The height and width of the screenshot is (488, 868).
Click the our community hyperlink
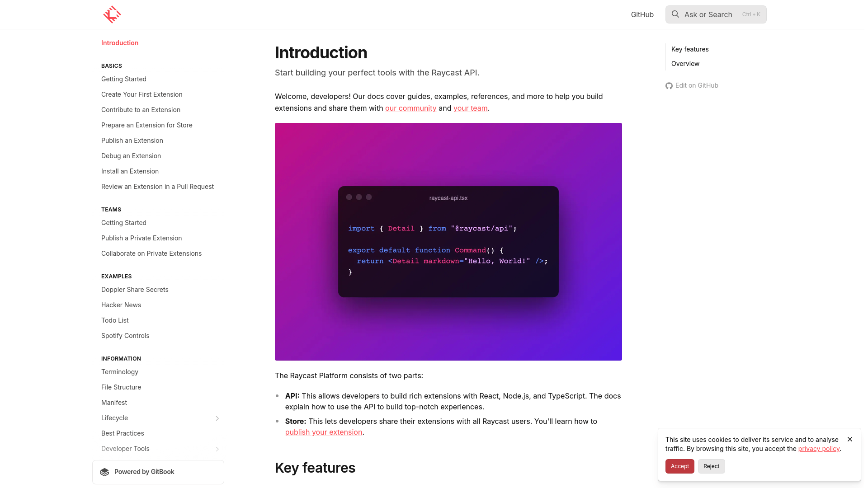[411, 108]
